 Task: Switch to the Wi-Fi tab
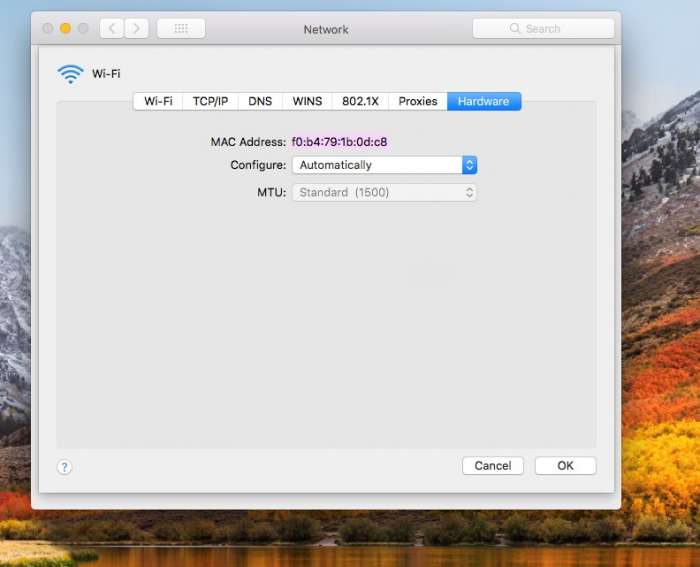pyautogui.click(x=158, y=101)
